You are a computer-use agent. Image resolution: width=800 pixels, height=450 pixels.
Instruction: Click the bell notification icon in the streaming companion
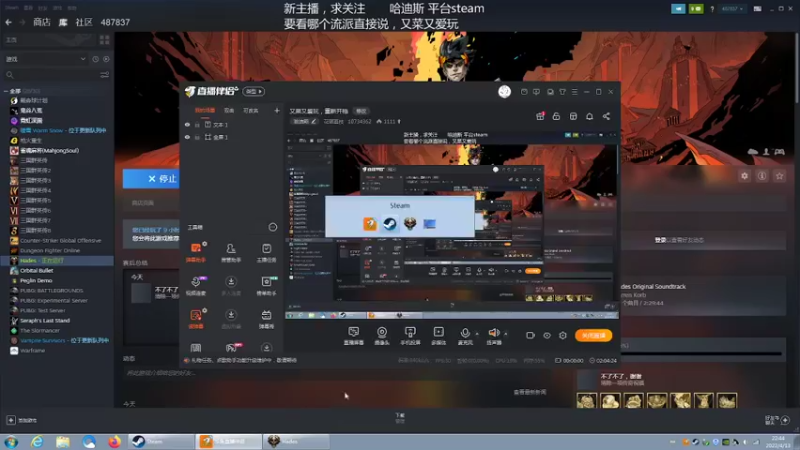tap(589, 116)
